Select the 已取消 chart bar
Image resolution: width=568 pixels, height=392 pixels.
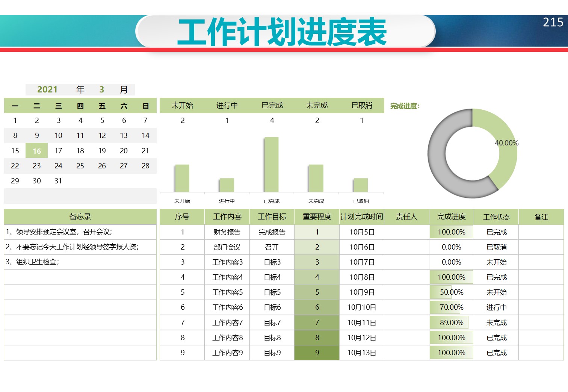point(361,185)
